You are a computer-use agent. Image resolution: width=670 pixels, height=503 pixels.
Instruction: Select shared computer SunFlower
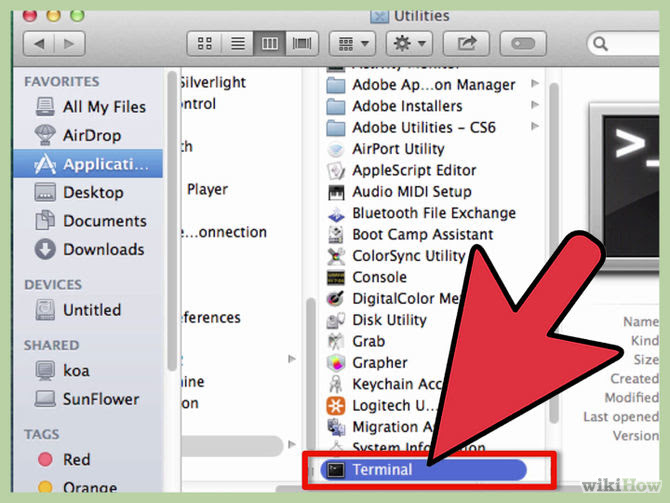coord(87,399)
